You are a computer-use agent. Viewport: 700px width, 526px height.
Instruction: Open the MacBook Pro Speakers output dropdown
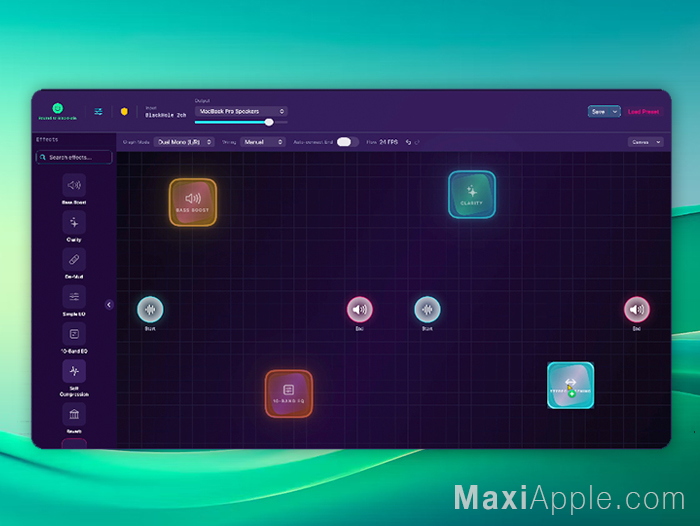pyautogui.click(x=241, y=111)
